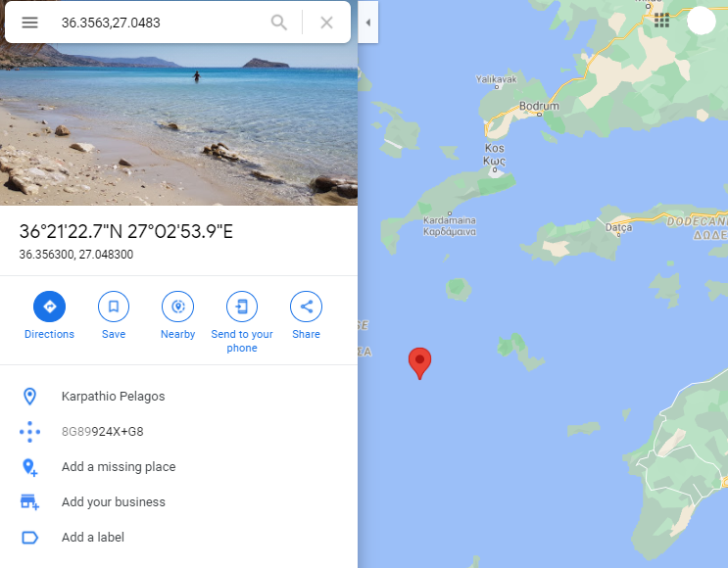Click the search magnifier icon

pyautogui.click(x=278, y=23)
